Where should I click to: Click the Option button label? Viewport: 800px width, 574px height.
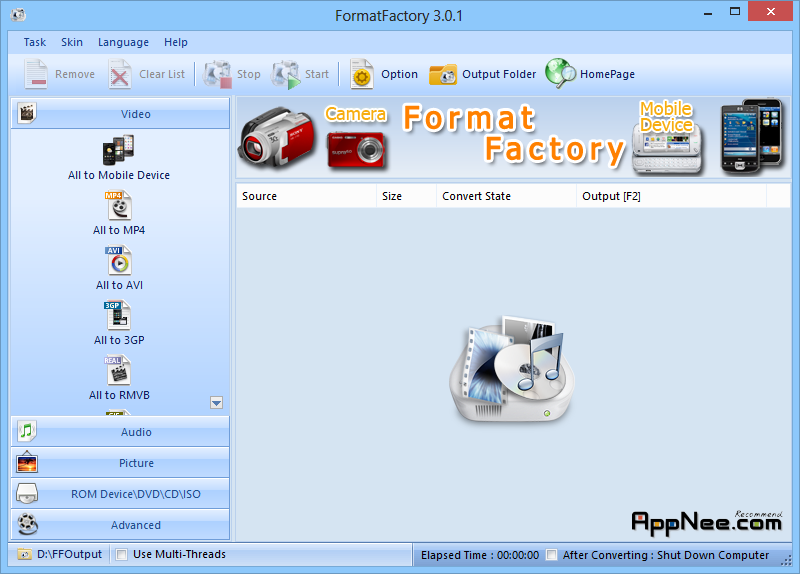coord(399,74)
